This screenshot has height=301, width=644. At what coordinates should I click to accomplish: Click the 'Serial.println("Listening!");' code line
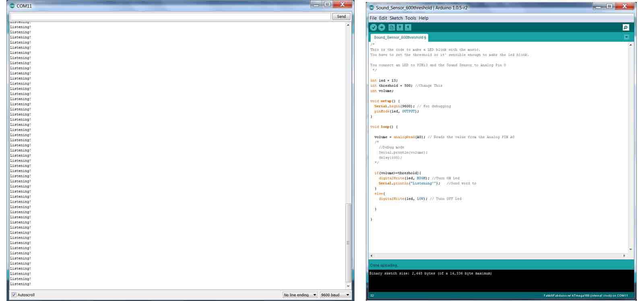coord(409,183)
